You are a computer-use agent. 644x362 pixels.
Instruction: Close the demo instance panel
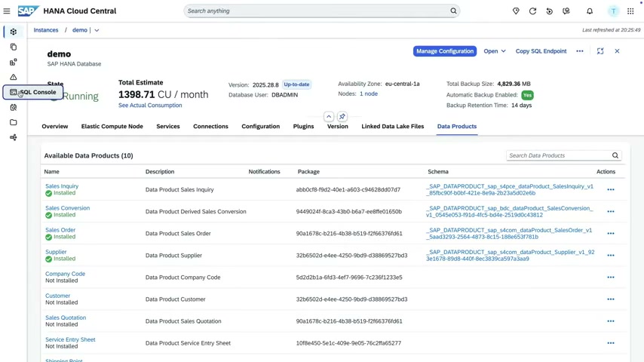coord(617,51)
